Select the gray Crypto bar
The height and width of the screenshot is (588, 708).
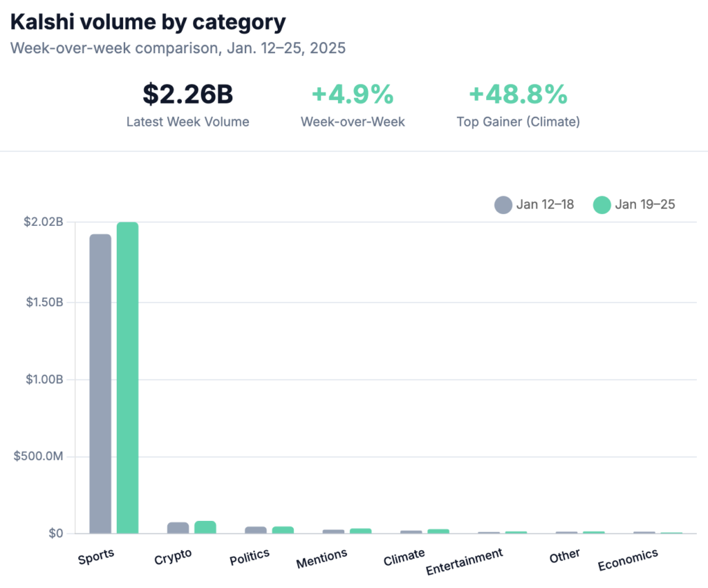(x=178, y=528)
